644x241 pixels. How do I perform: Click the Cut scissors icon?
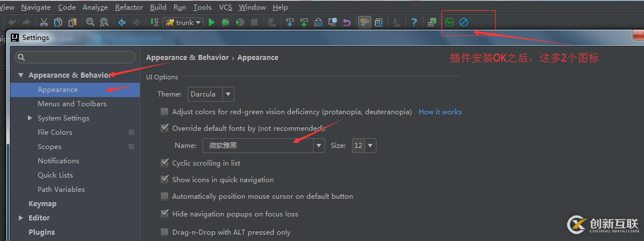point(44,22)
